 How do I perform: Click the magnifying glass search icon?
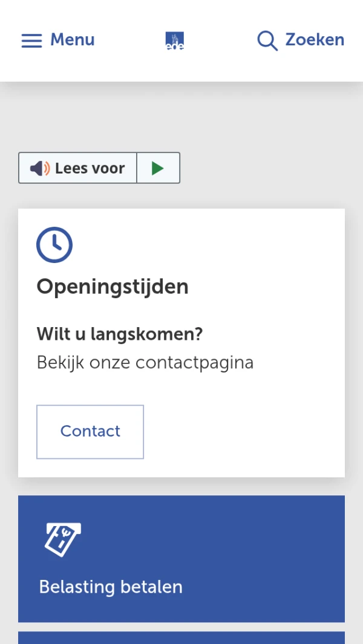click(267, 41)
